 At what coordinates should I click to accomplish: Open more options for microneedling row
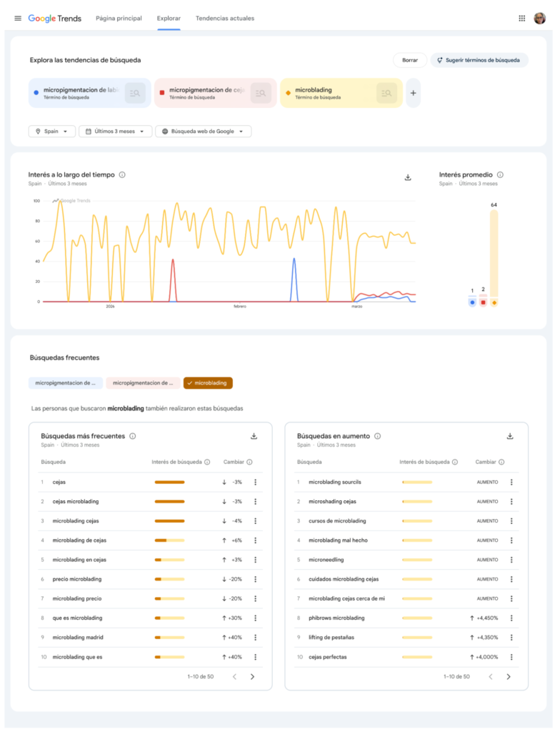(511, 560)
